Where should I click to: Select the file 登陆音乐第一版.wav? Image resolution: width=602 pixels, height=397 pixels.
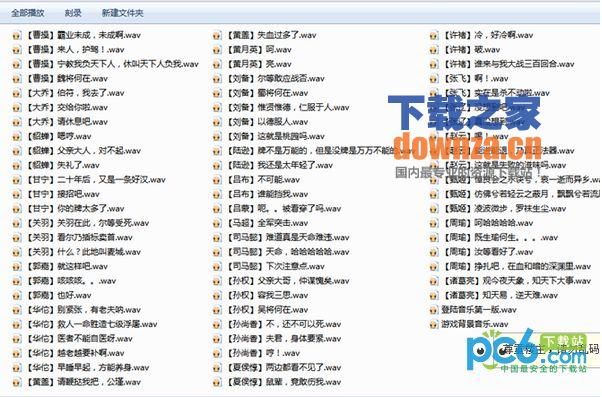pyautogui.click(x=473, y=310)
